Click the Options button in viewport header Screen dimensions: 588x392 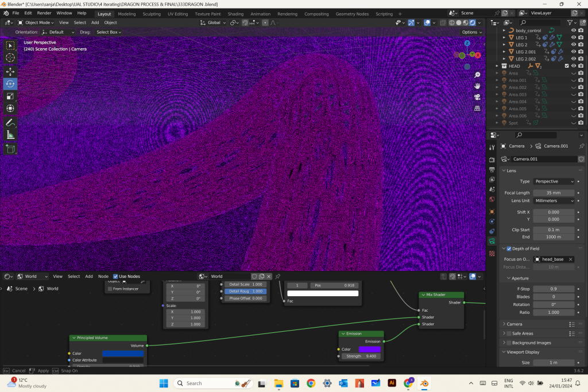[x=472, y=32]
